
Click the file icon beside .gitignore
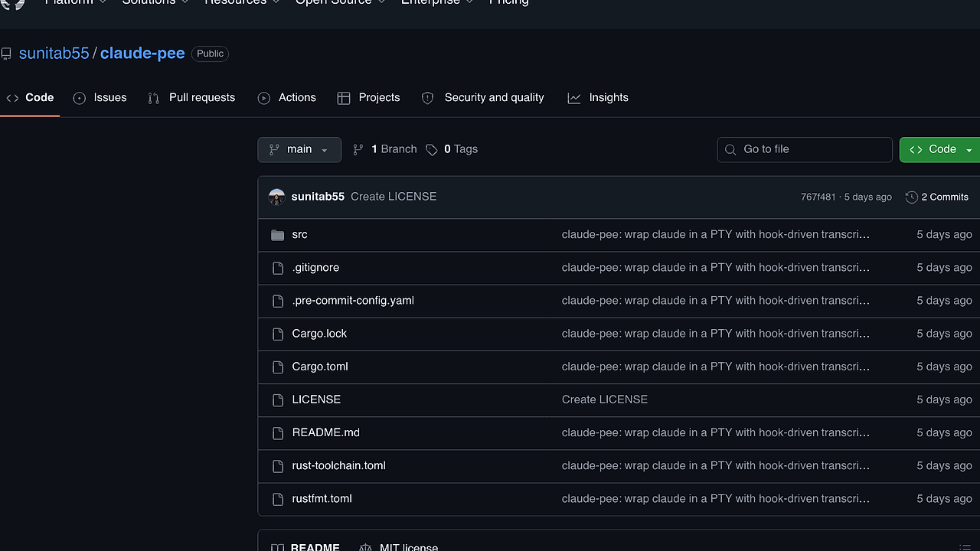pos(278,268)
